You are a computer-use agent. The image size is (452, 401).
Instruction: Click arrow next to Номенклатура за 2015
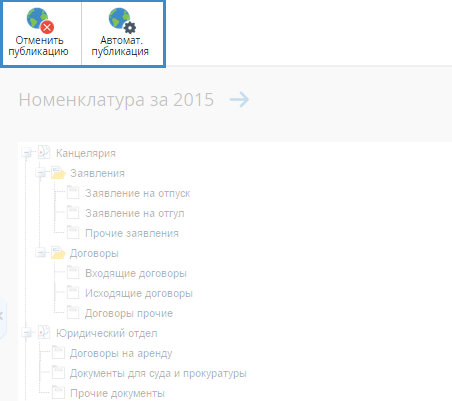(239, 99)
